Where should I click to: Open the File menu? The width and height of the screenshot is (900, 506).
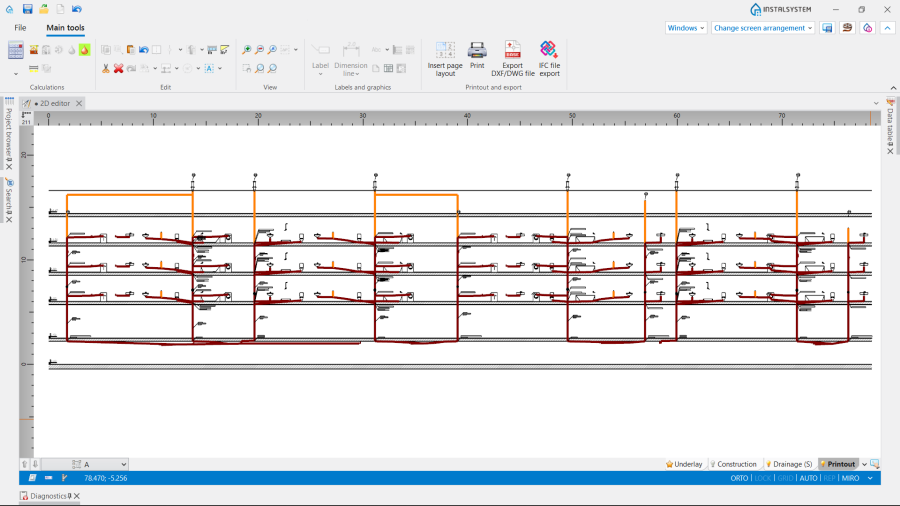tap(20, 28)
